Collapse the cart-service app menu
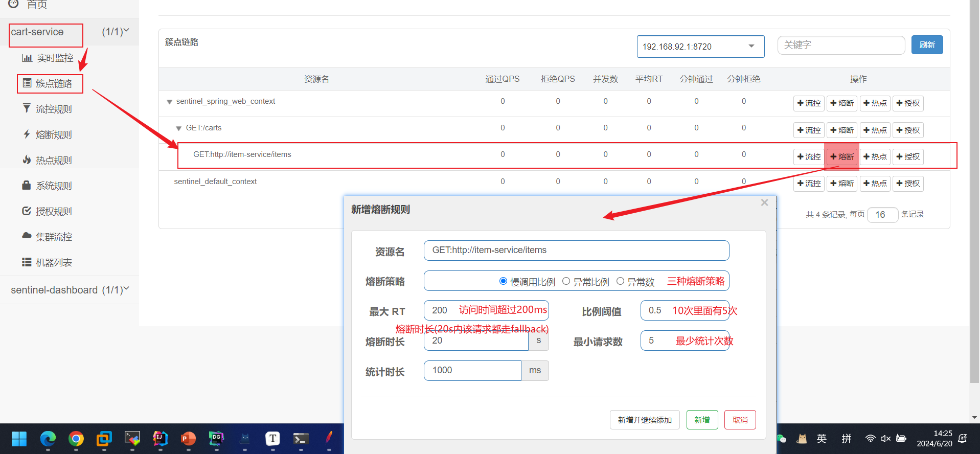 click(70, 32)
